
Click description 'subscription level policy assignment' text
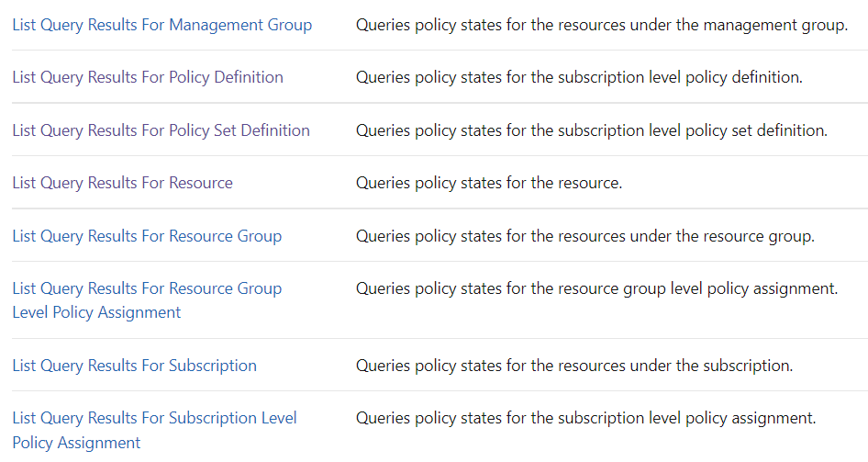click(x=585, y=418)
